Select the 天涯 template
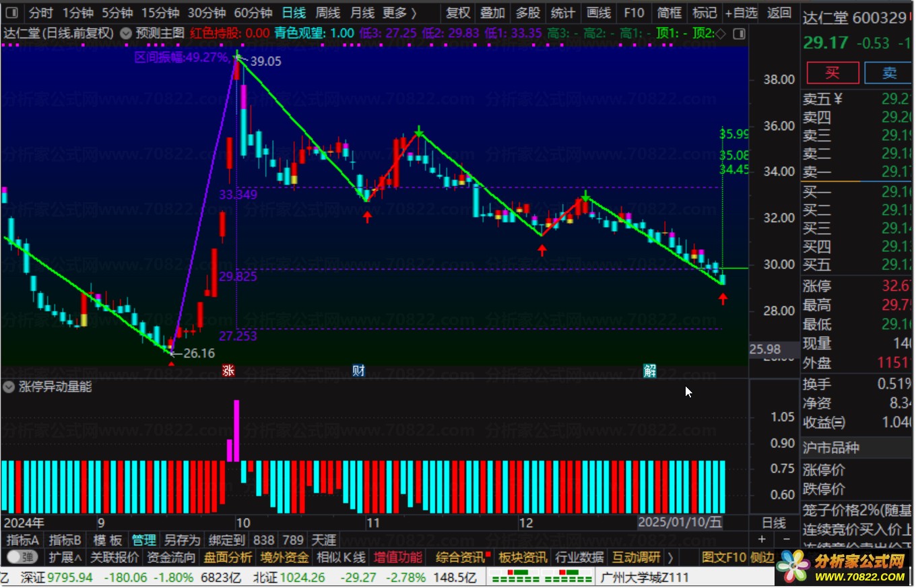The image size is (916, 588). point(323,540)
